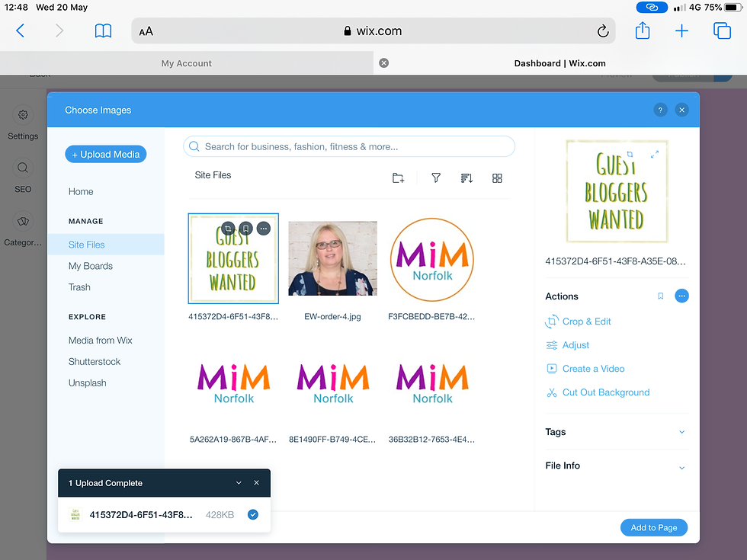Image resolution: width=747 pixels, height=560 pixels.
Task: Open Settings in the dashboard sidebar
Action: (x=23, y=123)
